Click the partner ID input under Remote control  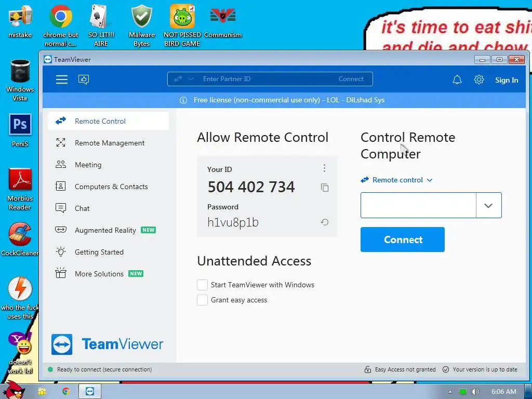[x=418, y=205]
